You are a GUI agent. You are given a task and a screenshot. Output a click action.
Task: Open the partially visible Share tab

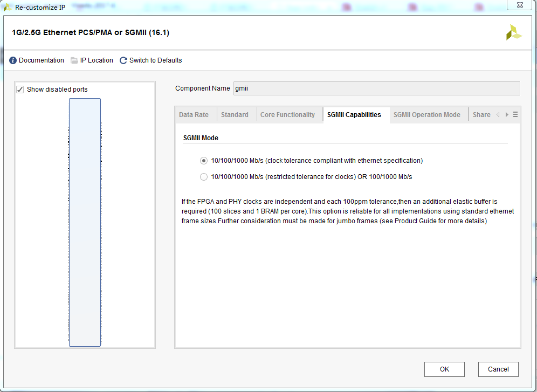coord(481,115)
